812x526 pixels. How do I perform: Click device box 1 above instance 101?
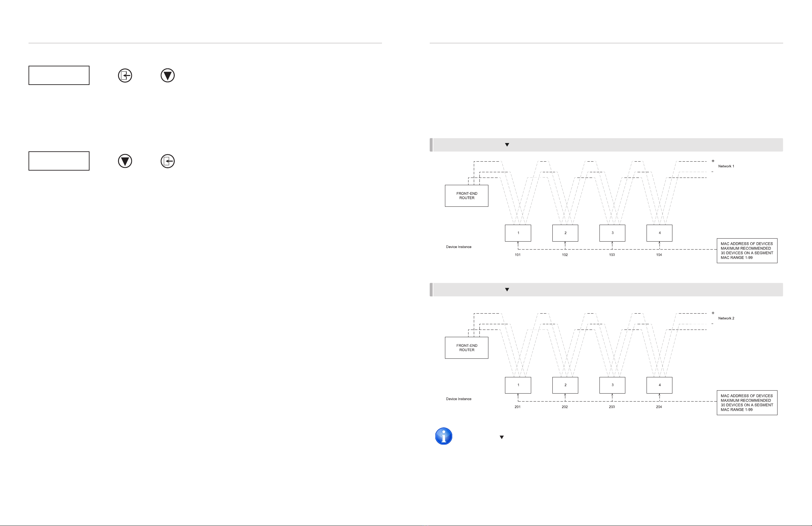coord(518,233)
